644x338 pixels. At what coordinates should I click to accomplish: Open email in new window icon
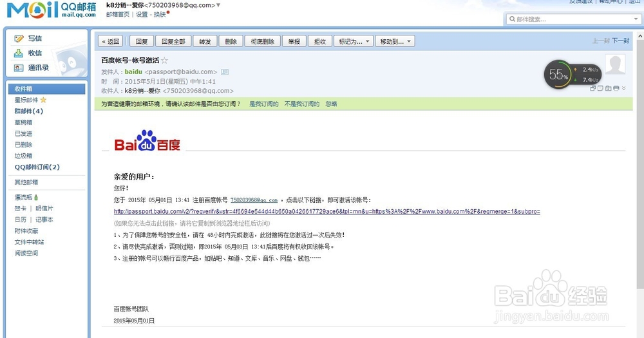pyautogui.click(x=592, y=88)
